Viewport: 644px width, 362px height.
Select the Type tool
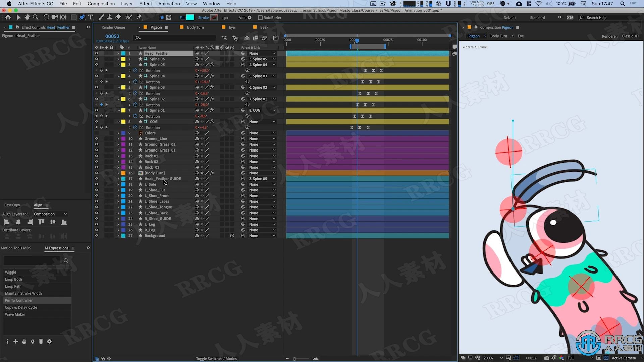point(91,17)
